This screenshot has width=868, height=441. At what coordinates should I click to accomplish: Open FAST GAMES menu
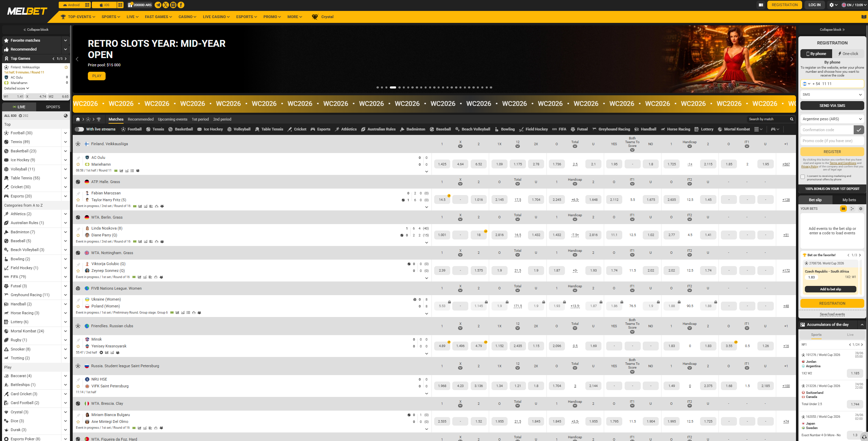point(158,17)
